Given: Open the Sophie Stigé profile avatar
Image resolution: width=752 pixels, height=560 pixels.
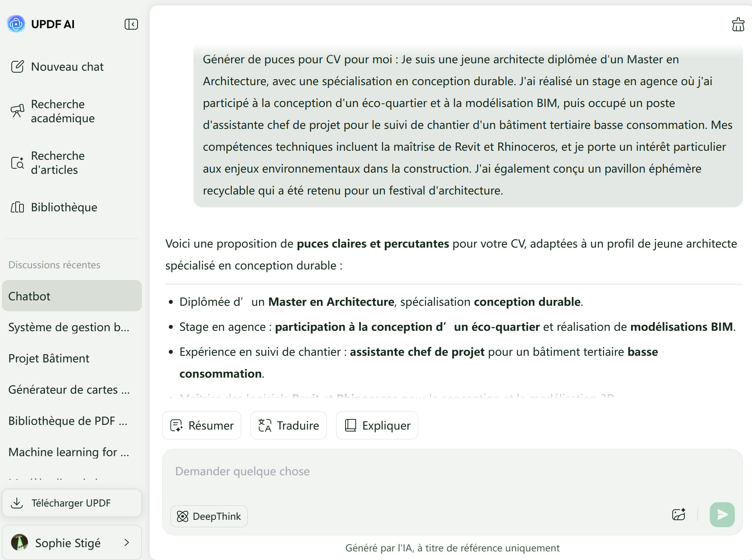Looking at the screenshot, I should pyautogui.click(x=20, y=542).
